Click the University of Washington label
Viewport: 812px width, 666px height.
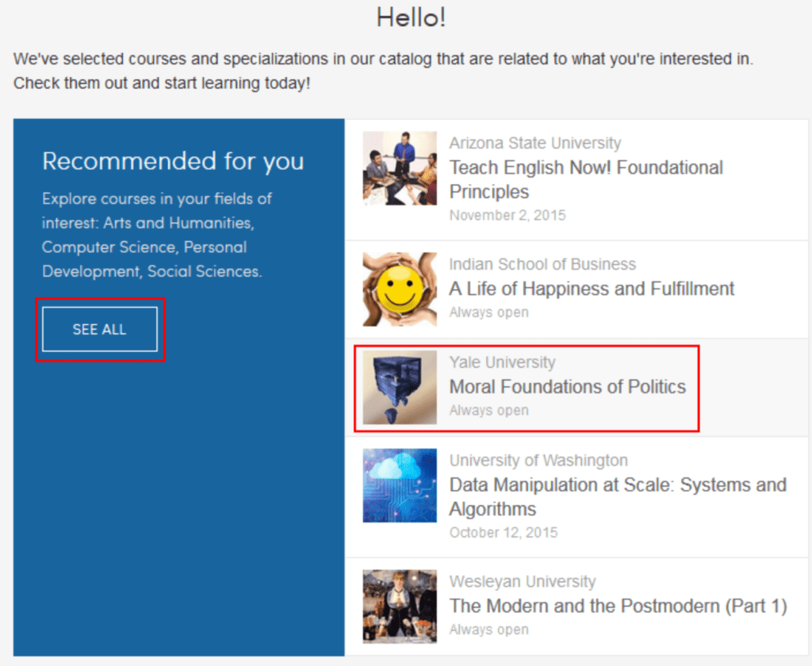coord(538,461)
